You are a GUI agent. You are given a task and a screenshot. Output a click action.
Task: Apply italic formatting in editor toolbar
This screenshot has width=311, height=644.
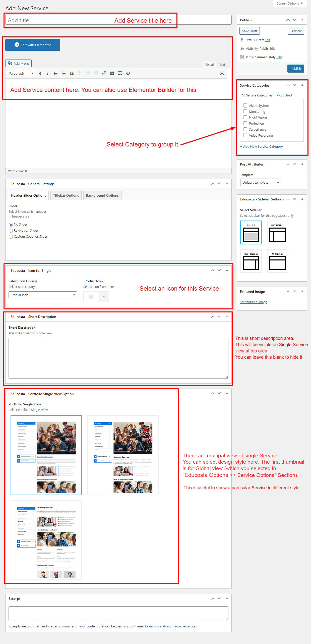(x=48, y=73)
